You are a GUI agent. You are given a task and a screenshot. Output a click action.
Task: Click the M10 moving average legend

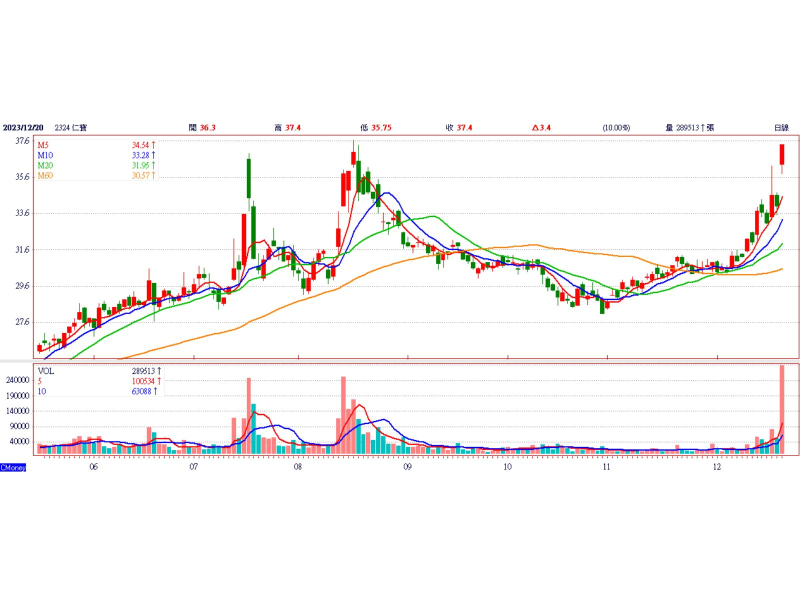pos(45,156)
